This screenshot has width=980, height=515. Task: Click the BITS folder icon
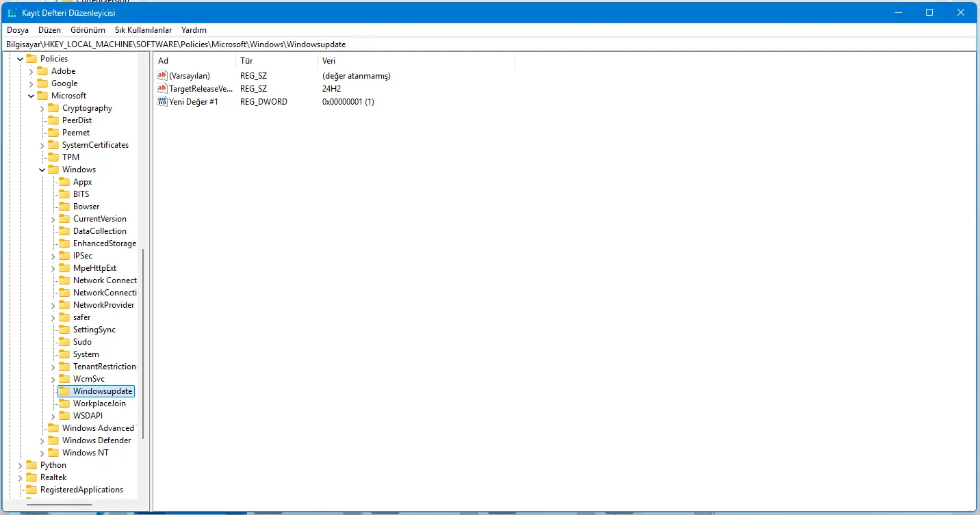[x=64, y=194]
